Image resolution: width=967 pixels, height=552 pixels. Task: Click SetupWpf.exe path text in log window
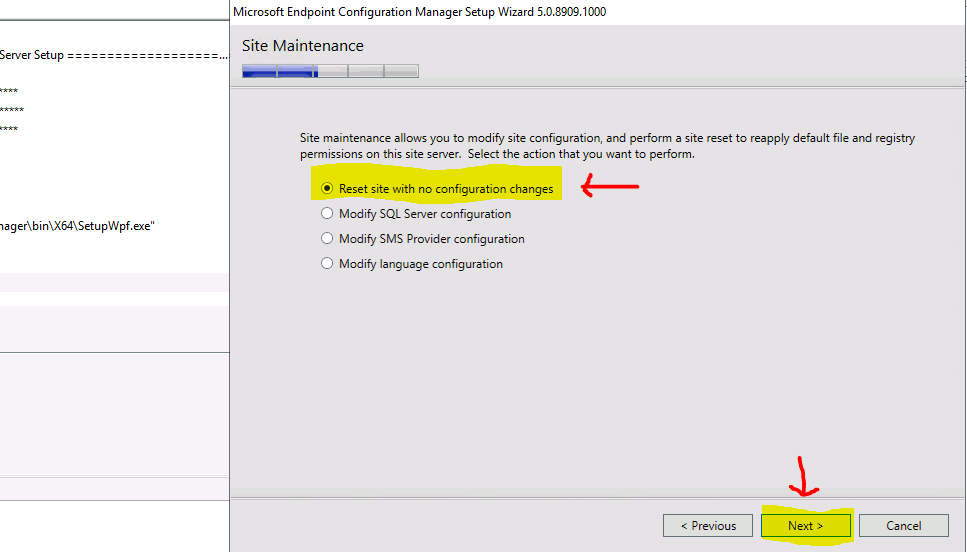coord(77,226)
